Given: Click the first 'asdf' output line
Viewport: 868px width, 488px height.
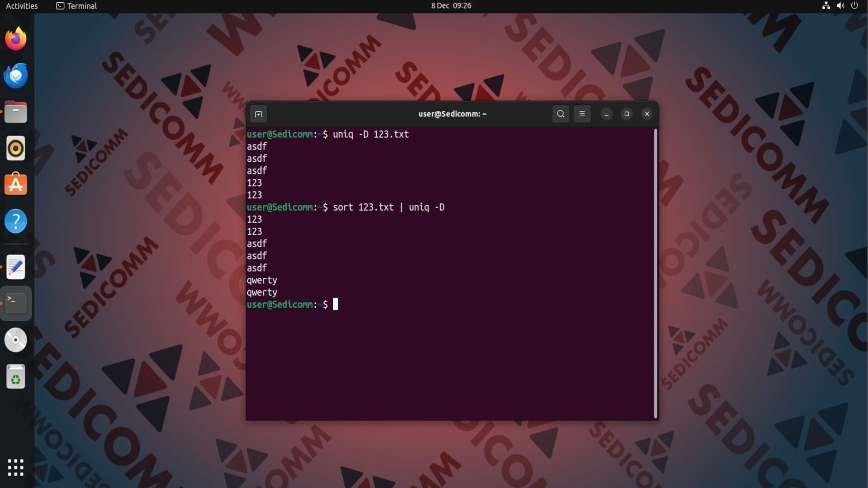Looking at the screenshot, I should coord(257,146).
